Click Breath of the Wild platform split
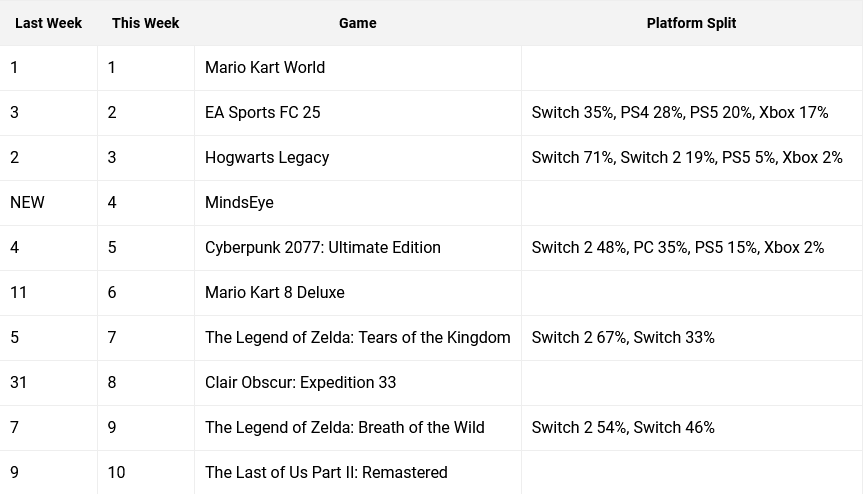Screen dimensions: 865x494 coord(623,428)
